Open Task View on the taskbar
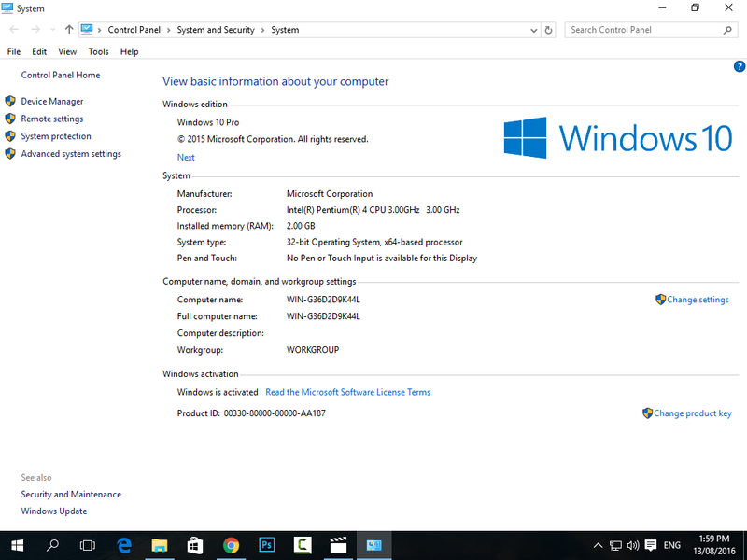 [88, 545]
